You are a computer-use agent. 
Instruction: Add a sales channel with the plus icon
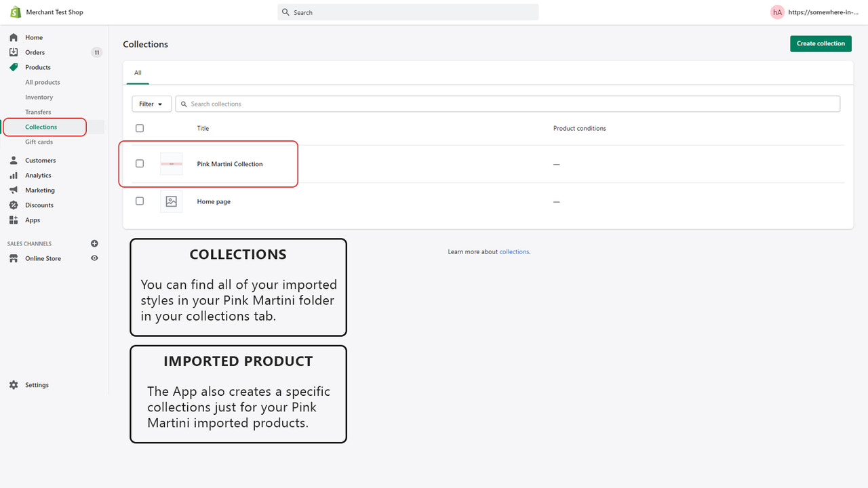[94, 243]
